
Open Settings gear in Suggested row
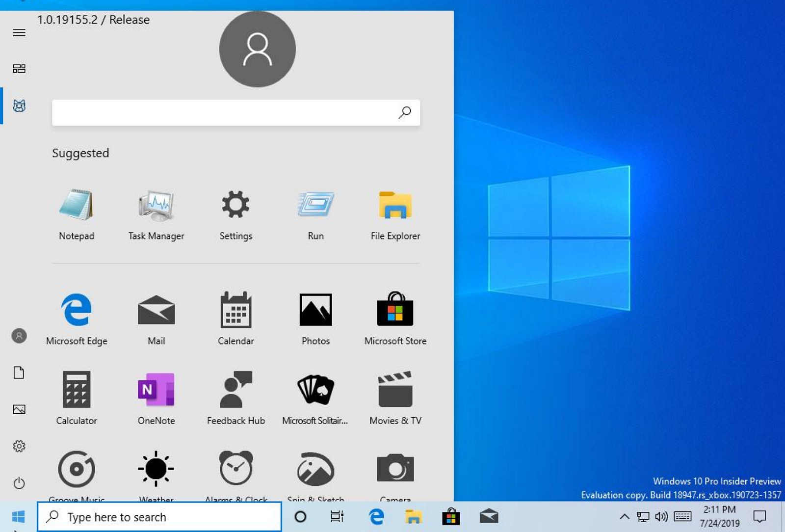235,214
